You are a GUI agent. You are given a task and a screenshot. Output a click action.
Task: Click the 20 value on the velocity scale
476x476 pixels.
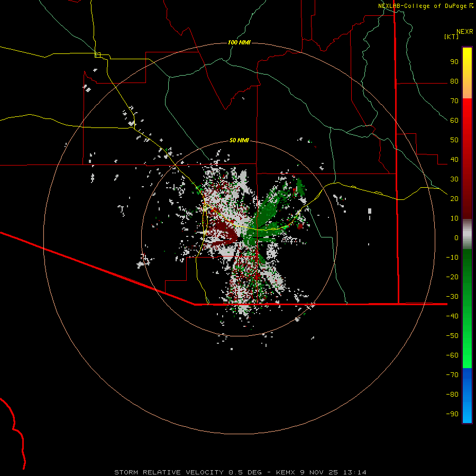click(454, 198)
